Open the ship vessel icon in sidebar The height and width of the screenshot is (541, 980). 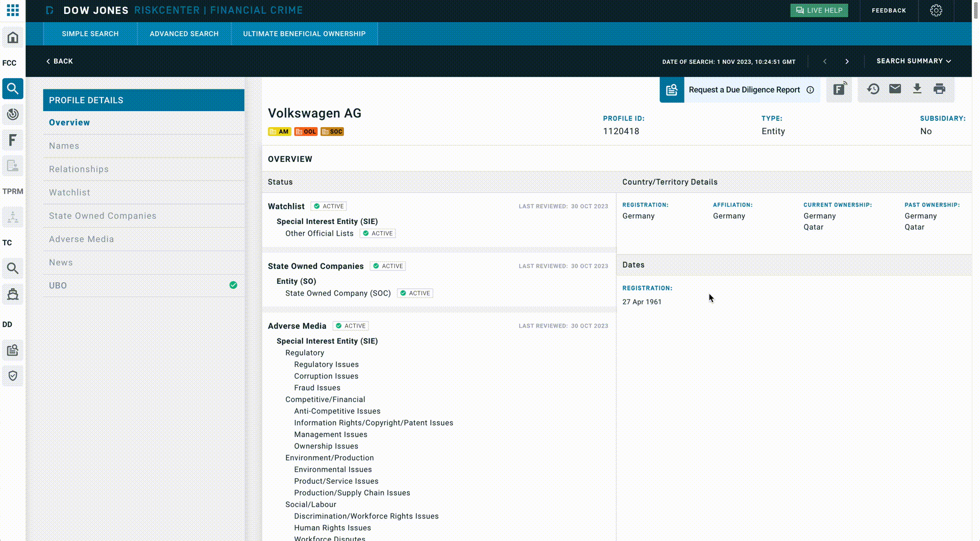pos(13,294)
